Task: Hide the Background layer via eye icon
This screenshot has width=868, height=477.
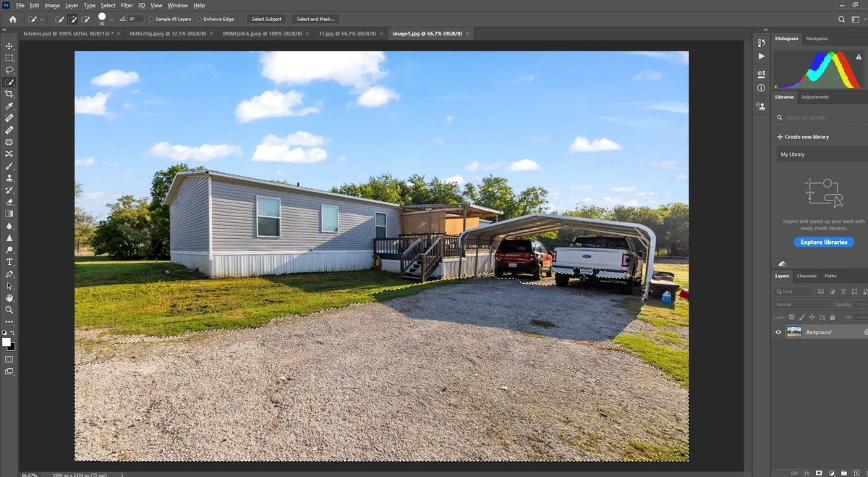Action: coord(778,332)
